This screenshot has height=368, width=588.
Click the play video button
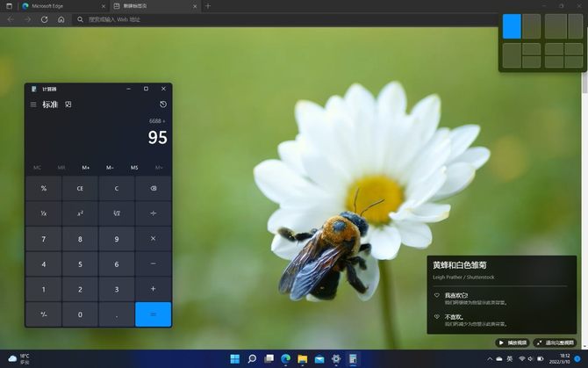(x=513, y=343)
